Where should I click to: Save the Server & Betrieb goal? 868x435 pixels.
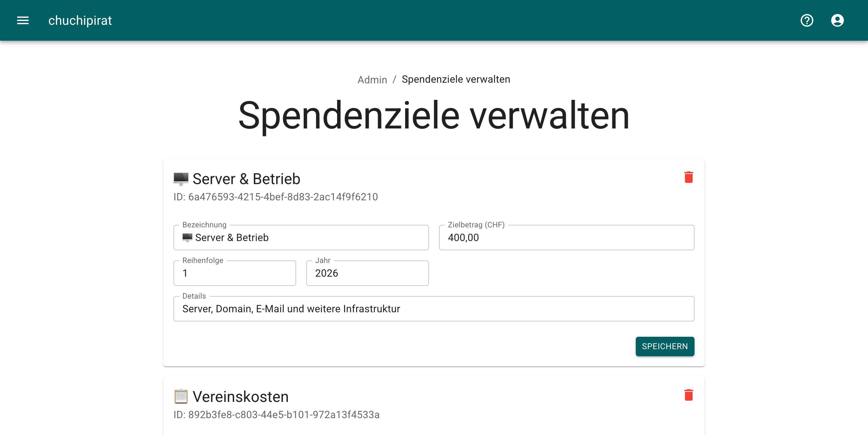[664, 346]
